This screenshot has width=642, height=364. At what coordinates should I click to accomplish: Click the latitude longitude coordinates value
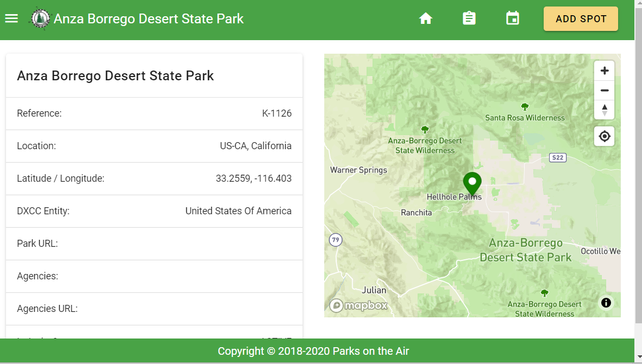[x=253, y=178]
